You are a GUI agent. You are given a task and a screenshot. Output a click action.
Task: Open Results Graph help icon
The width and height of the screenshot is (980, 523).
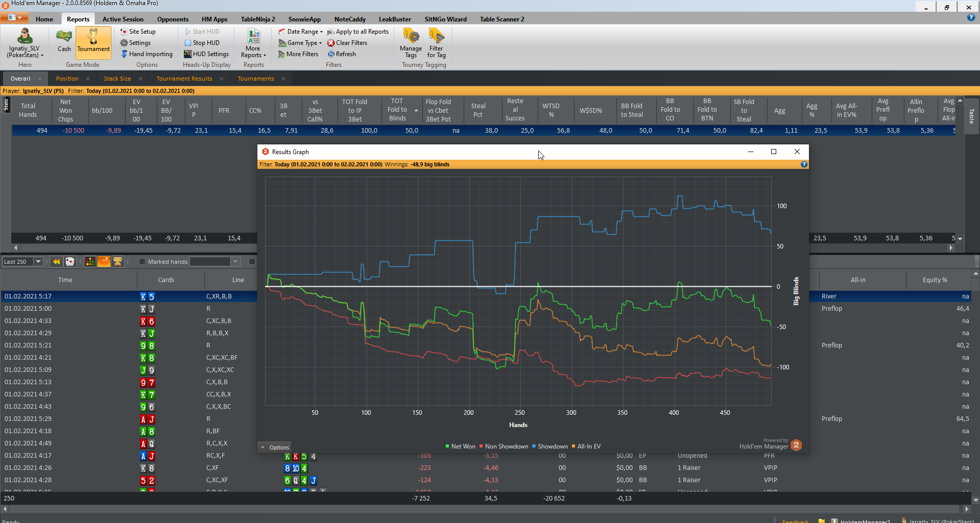point(804,164)
